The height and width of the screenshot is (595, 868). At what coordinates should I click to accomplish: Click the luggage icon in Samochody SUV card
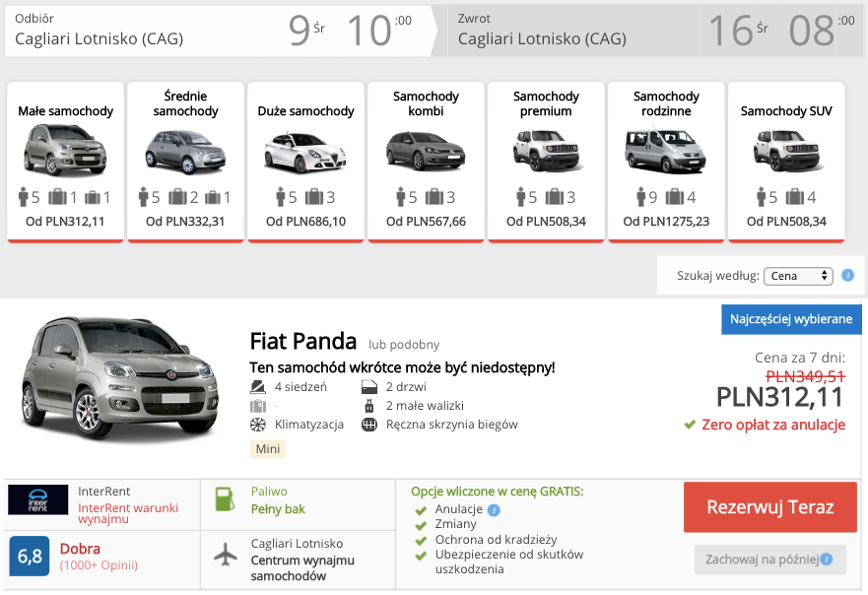(x=794, y=196)
